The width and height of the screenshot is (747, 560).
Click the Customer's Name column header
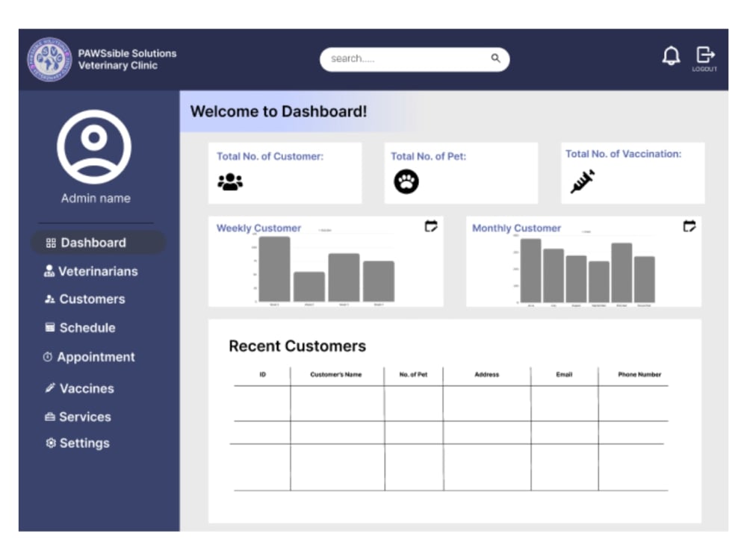tap(336, 374)
